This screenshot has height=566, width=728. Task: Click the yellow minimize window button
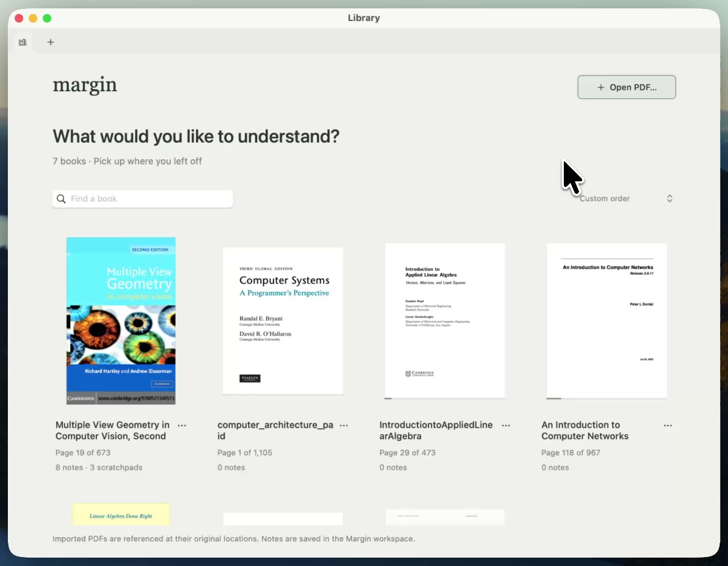33,18
